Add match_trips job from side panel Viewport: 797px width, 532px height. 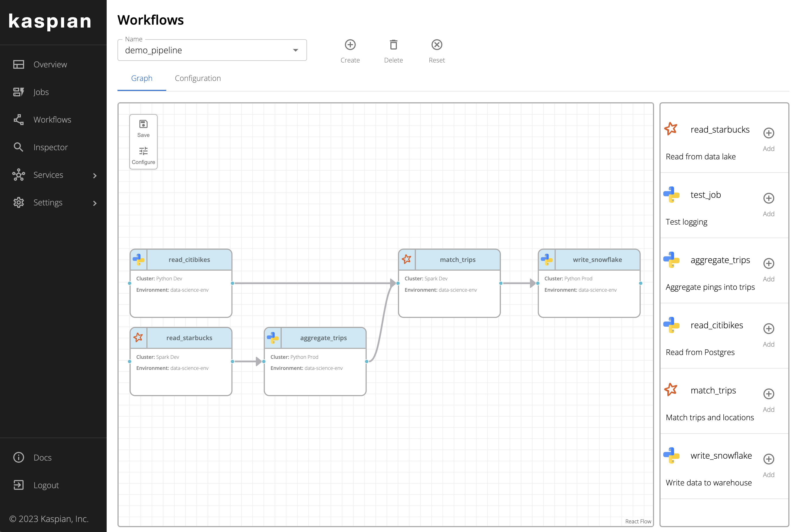coord(769,394)
